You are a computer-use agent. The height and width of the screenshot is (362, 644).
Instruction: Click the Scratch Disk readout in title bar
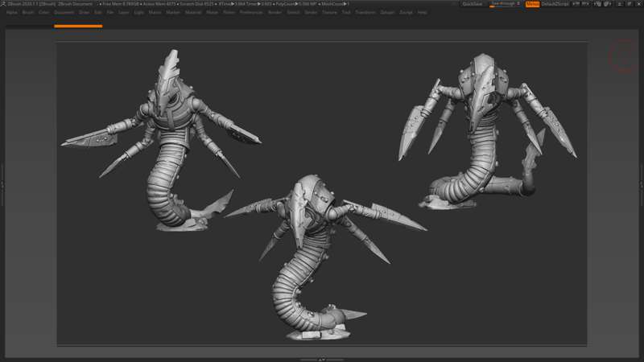[196, 4]
